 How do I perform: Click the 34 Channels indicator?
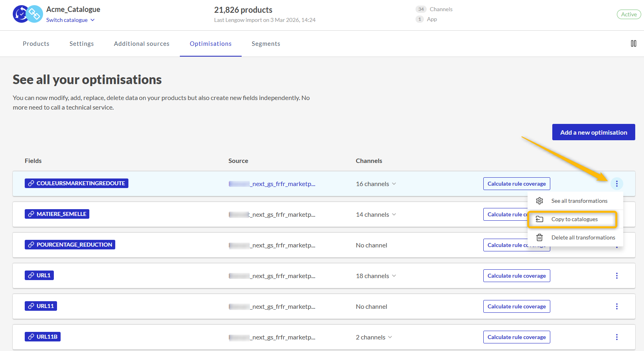[x=434, y=9]
